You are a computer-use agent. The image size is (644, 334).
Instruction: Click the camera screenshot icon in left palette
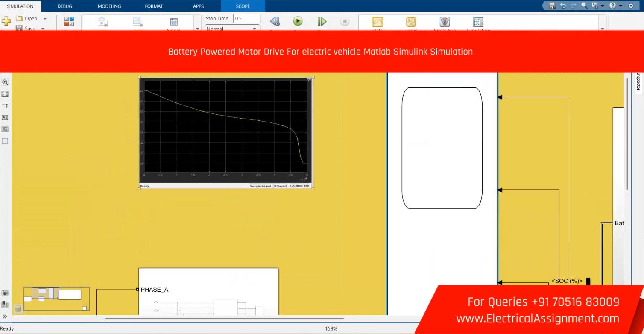coord(5,293)
